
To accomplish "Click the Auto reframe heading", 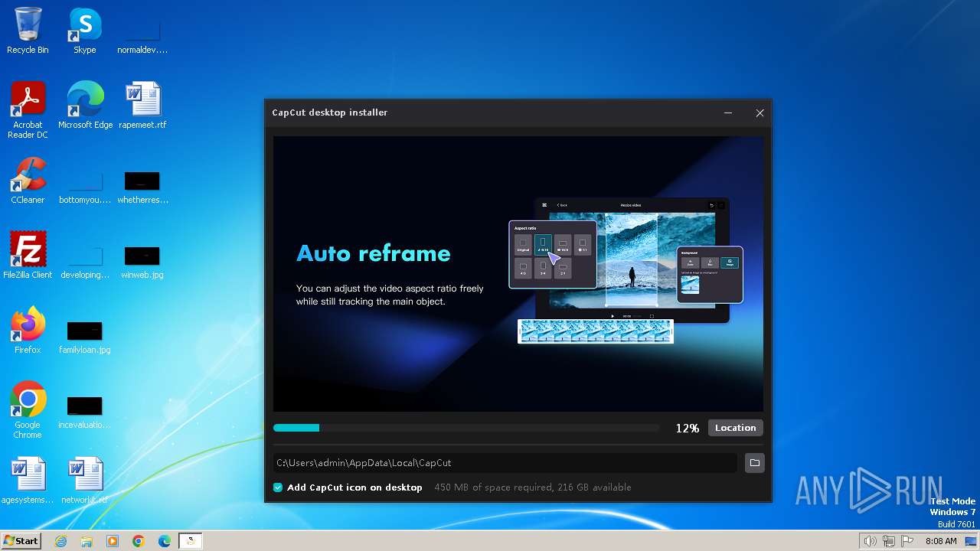I will coord(374,253).
